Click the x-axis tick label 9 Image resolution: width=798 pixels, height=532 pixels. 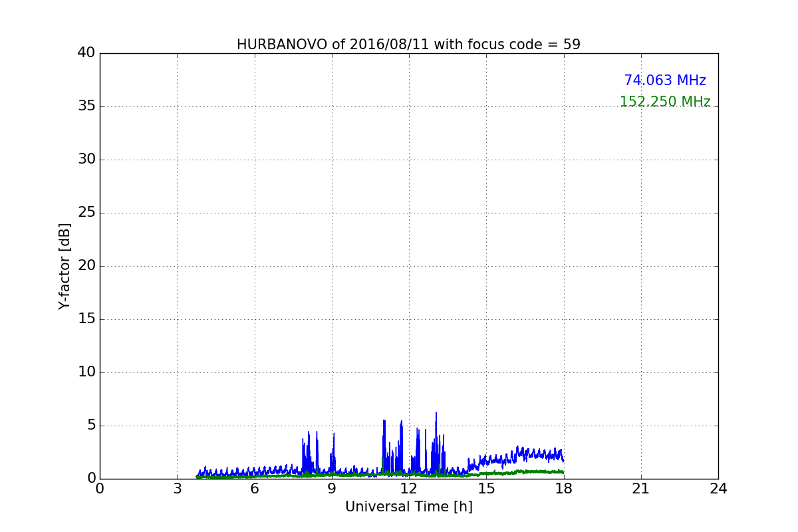tap(332, 489)
